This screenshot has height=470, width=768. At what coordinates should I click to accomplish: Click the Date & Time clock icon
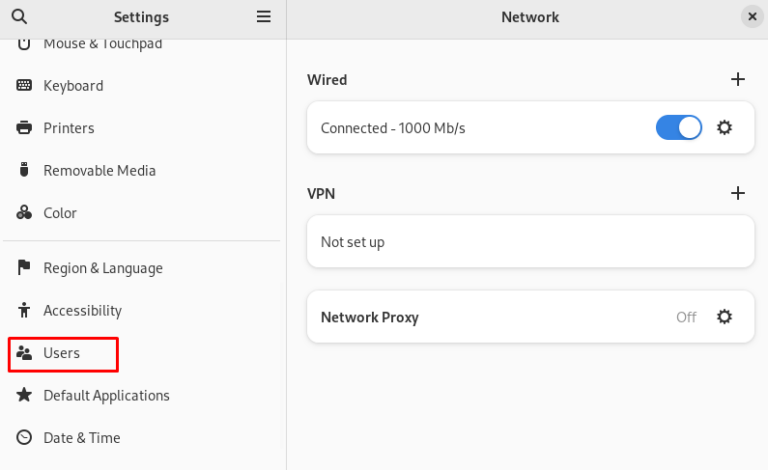25,437
